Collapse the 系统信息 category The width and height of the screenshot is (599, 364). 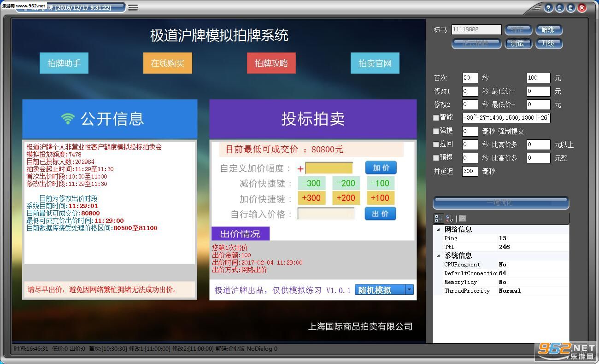pos(438,256)
